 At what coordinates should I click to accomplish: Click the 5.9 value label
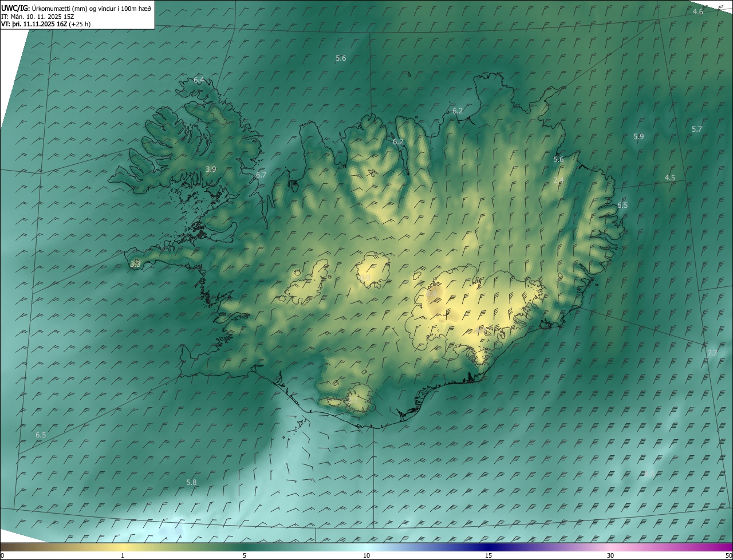639,136
